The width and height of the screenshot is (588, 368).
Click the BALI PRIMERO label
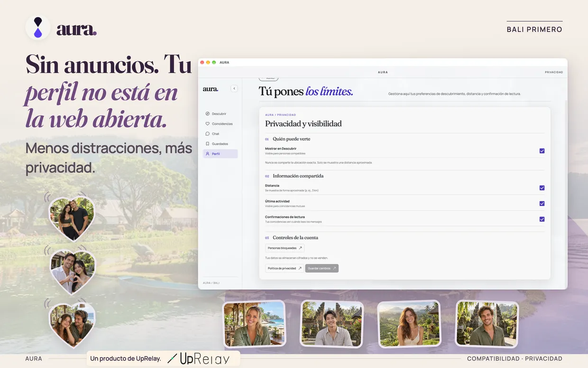coord(534,29)
